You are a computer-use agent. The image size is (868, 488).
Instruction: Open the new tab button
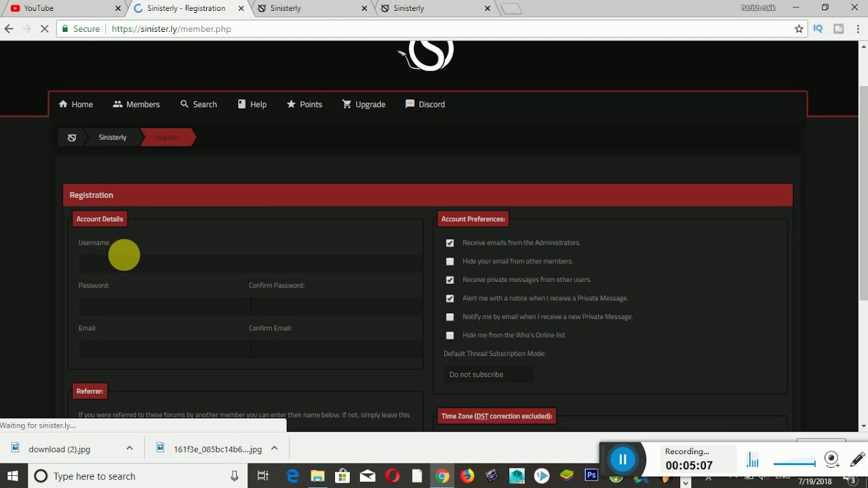coord(511,9)
